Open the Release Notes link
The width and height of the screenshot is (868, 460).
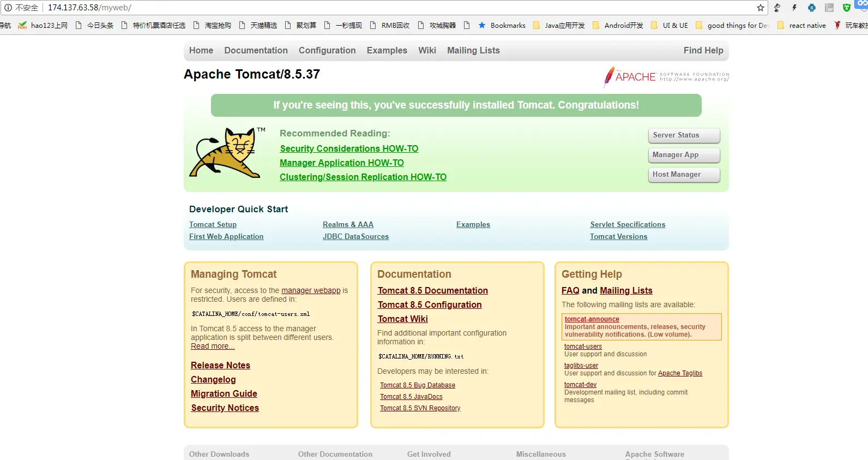tap(220, 365)
